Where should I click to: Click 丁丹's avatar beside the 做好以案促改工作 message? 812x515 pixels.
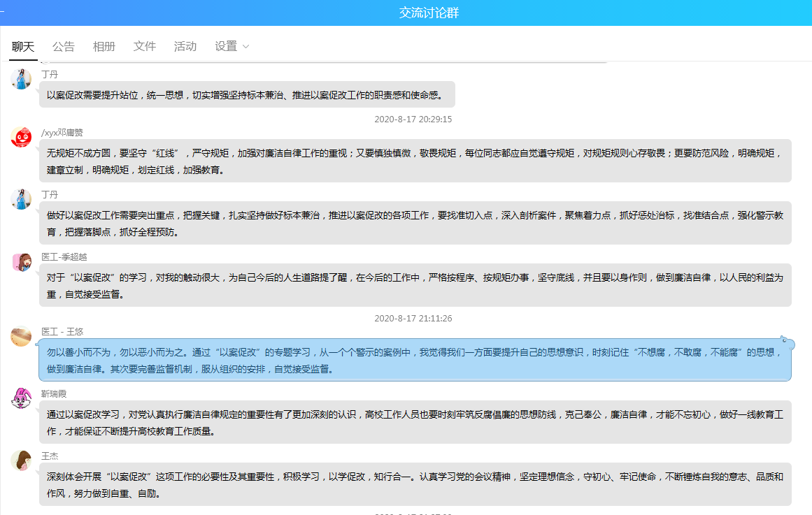pos(22,199)
